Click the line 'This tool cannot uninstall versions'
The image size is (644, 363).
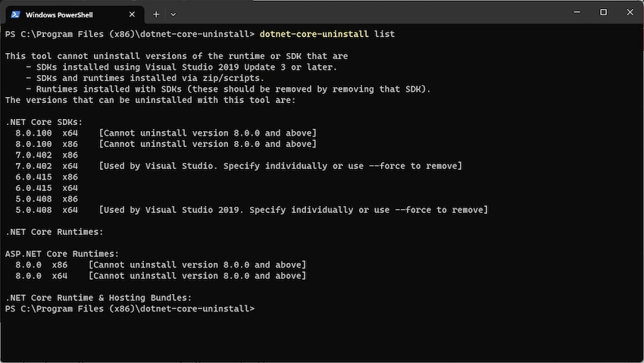point(177,56)
